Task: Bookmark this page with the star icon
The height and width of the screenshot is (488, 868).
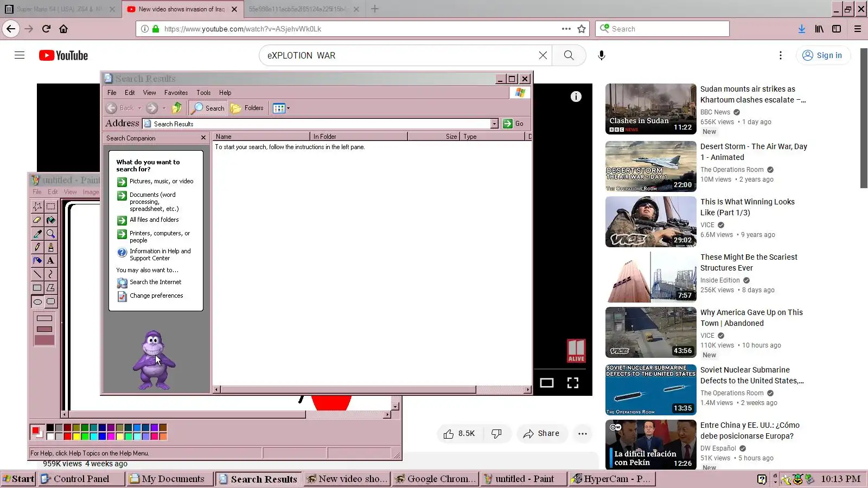Action: click(582, 29)
